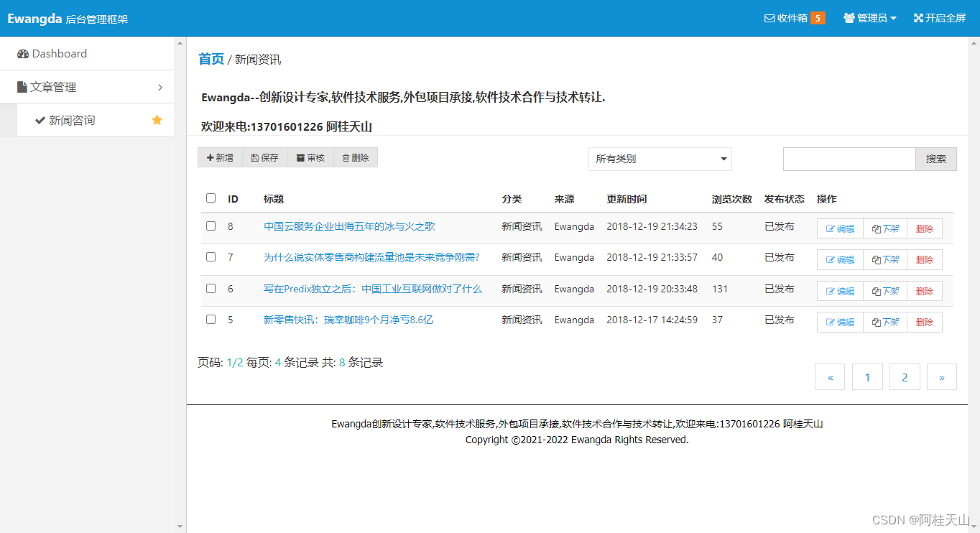Viewport: 980px width, 533px height.
Task: Open article 中国云服务企业出海五年的冰与火之歌
Action: coord(349,226)
